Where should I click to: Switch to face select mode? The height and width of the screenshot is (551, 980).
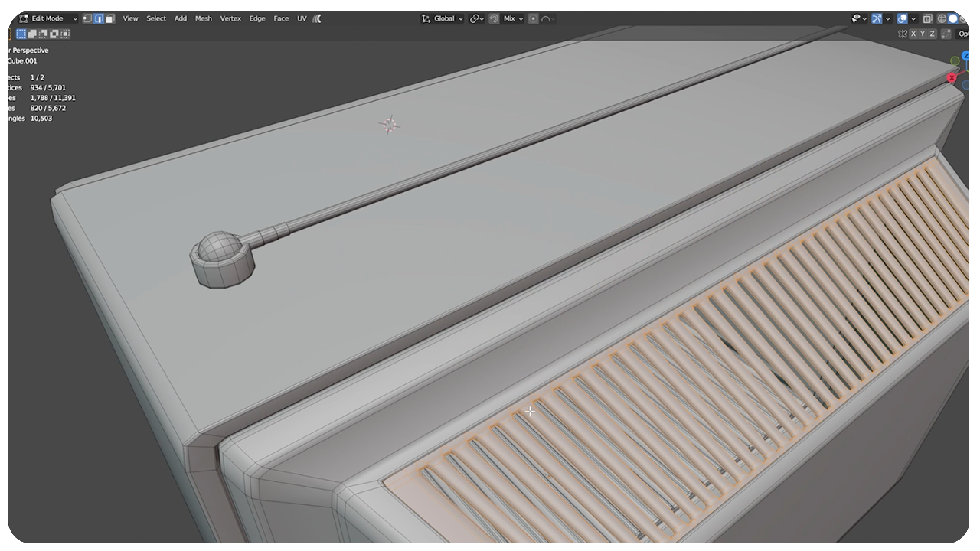[x=110, y=18]
